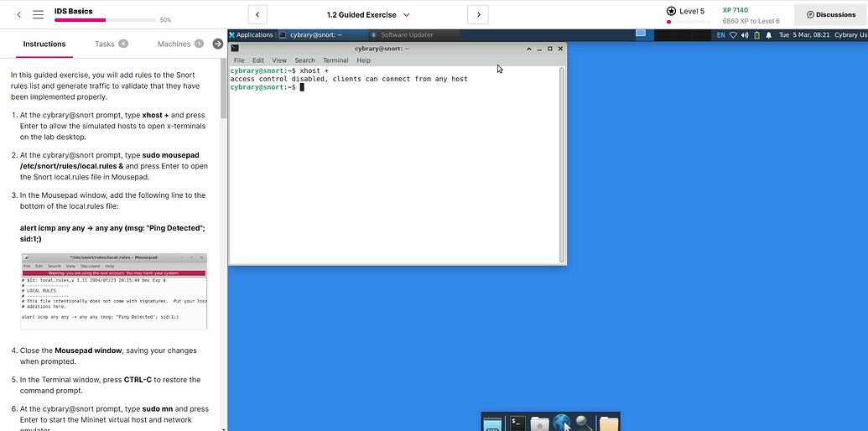Open the Terminal menu in menu bar

335,60
